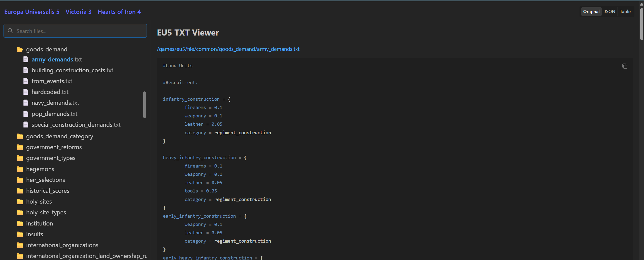The width and height of the screenshot is (644, 260).
Task: Click the goods_demand folder icon
Action: coord(20,49)
